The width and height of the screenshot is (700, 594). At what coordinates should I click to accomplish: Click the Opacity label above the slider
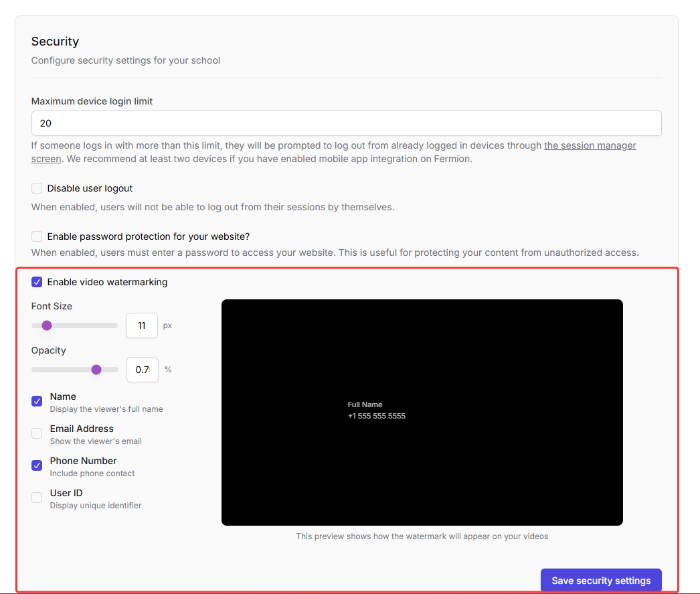(48, 350)
